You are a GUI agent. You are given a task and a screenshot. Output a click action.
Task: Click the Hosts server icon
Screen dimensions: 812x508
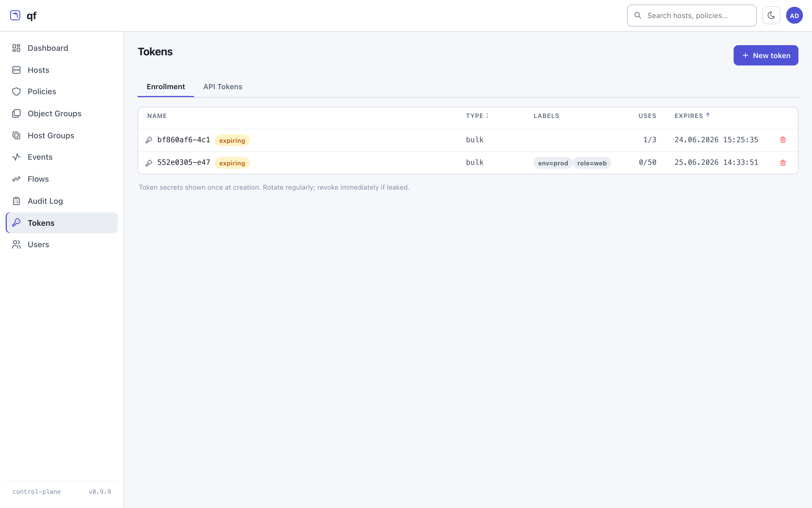point(16,70)
